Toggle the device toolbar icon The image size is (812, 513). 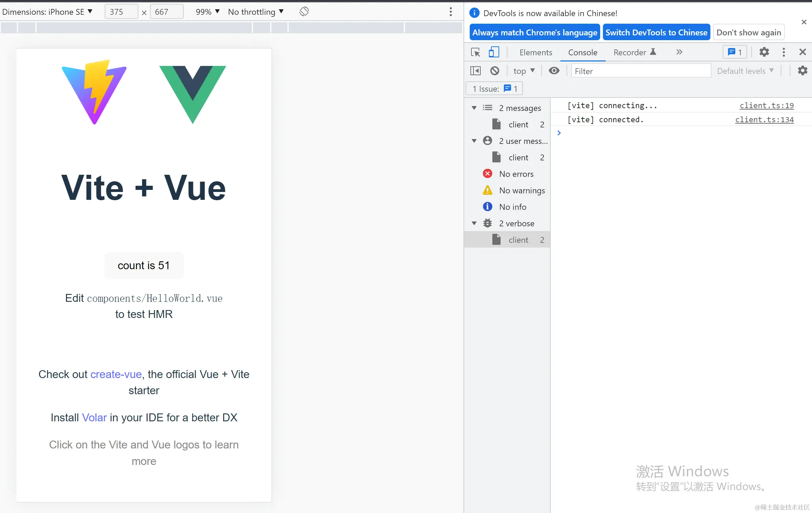click(x=494, y=52)
